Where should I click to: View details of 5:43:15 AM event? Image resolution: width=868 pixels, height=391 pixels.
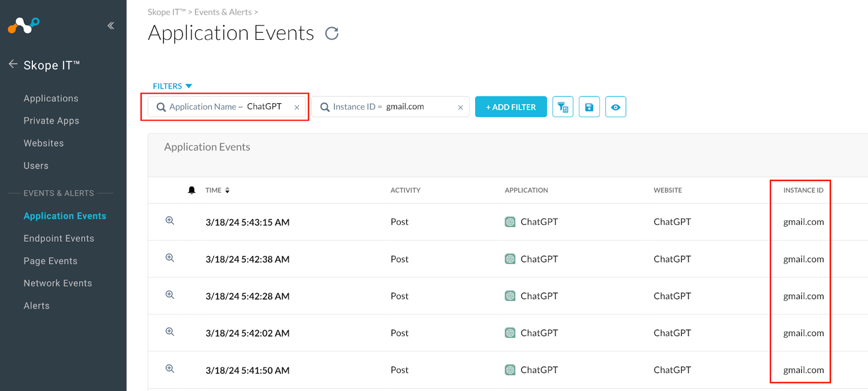click(170, 220)
